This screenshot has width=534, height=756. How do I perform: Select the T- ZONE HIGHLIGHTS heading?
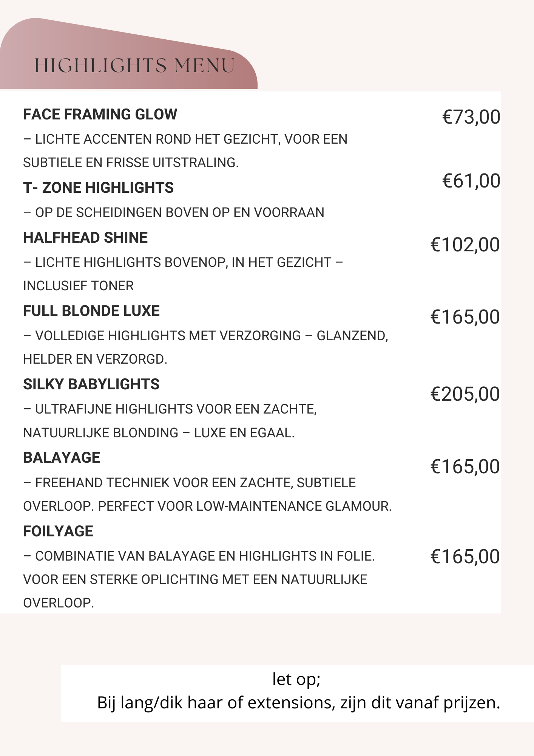pos(98,187)
